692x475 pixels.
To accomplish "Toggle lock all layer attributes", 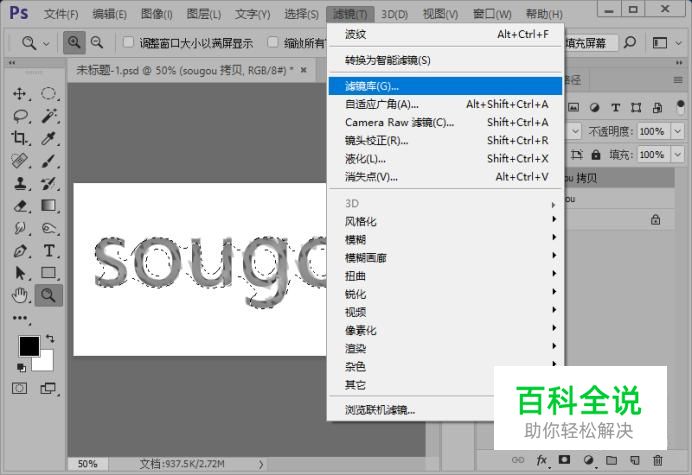I will (x=596, y=155).
